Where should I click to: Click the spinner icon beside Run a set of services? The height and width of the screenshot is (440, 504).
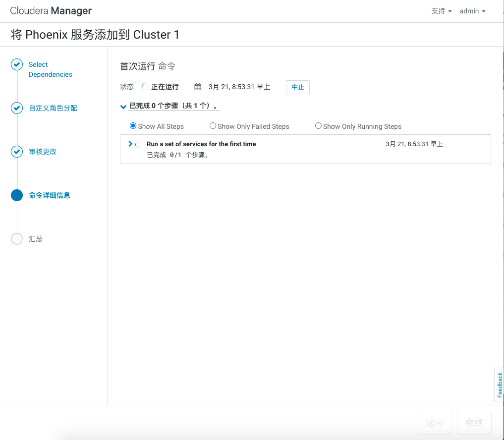[138, 144]
